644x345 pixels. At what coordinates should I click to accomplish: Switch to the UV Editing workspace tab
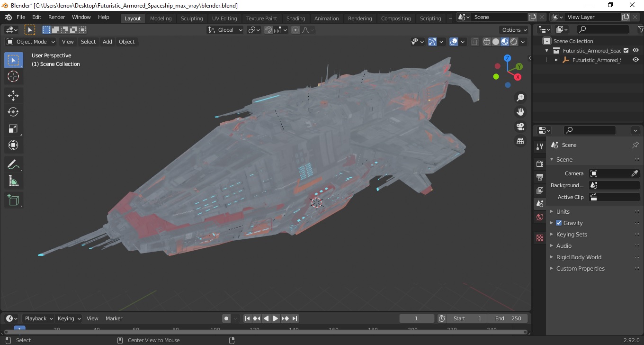point(224,18)
